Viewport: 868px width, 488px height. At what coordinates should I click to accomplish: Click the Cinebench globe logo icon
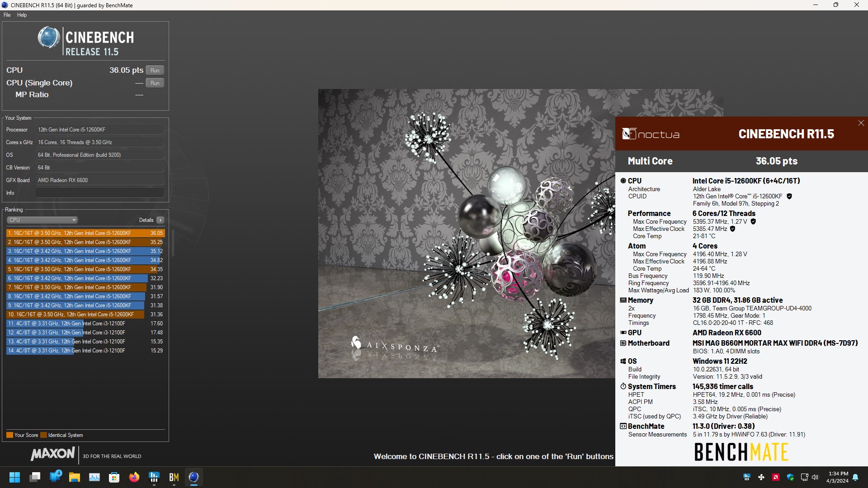tap(49, 38)
